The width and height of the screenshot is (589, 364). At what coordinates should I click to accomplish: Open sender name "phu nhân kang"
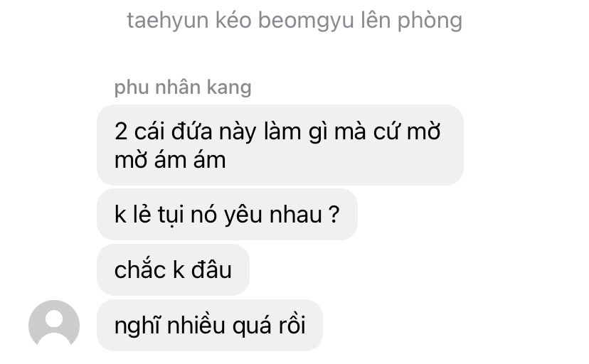[183, 87]
